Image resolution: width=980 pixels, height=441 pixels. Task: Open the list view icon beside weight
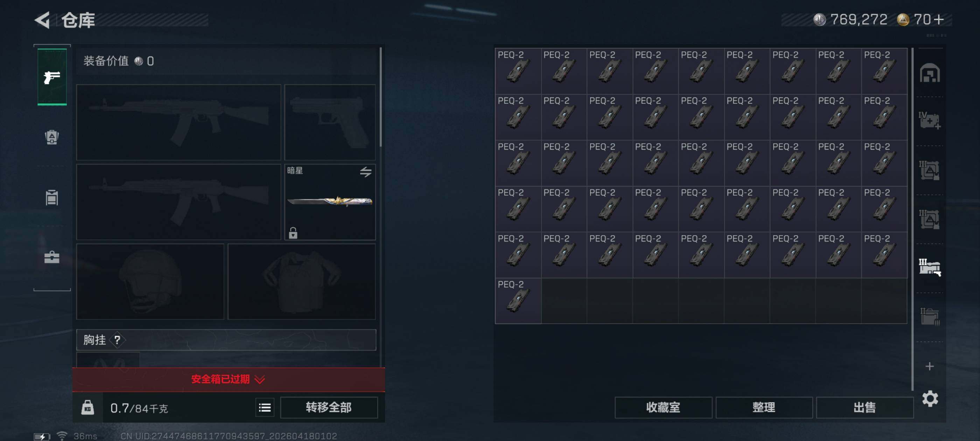(x=265, y=408)
